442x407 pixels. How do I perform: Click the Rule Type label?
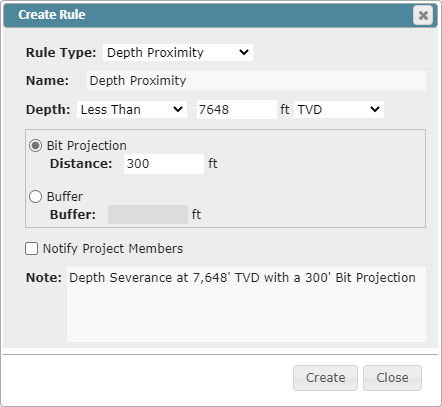pos(61,53)
